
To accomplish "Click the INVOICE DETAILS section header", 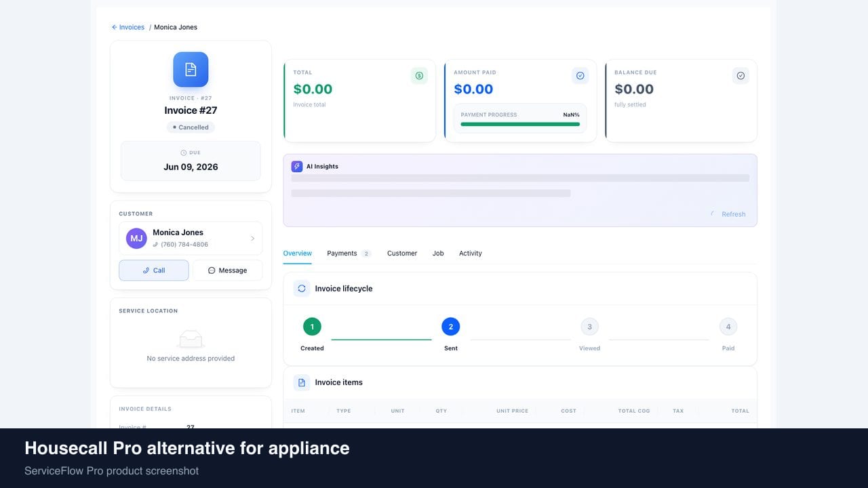I will point(145,409).
